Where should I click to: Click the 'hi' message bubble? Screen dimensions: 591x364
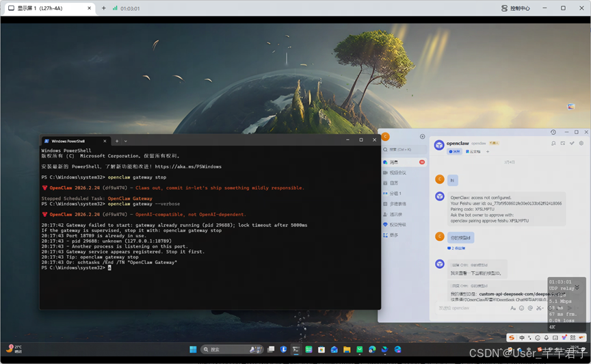(452, 181)
